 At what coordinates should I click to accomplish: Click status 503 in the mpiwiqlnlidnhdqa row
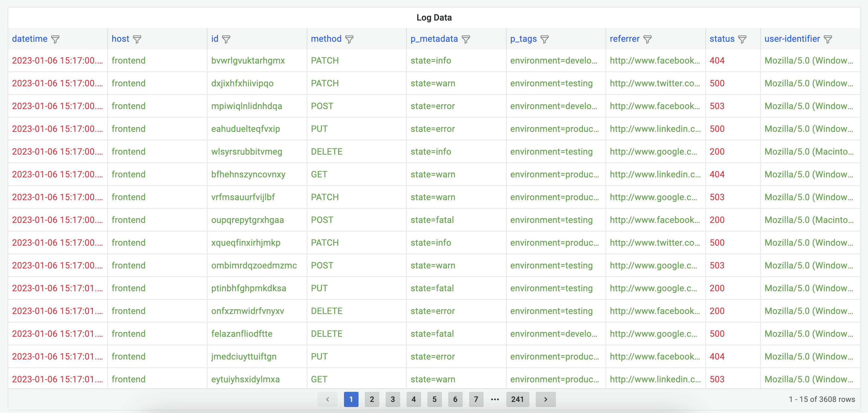coord(717,106)
